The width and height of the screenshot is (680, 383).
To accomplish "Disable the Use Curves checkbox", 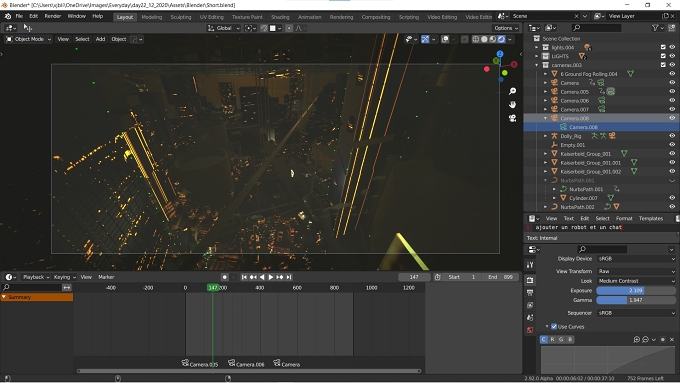I will [x=554, y=327].
